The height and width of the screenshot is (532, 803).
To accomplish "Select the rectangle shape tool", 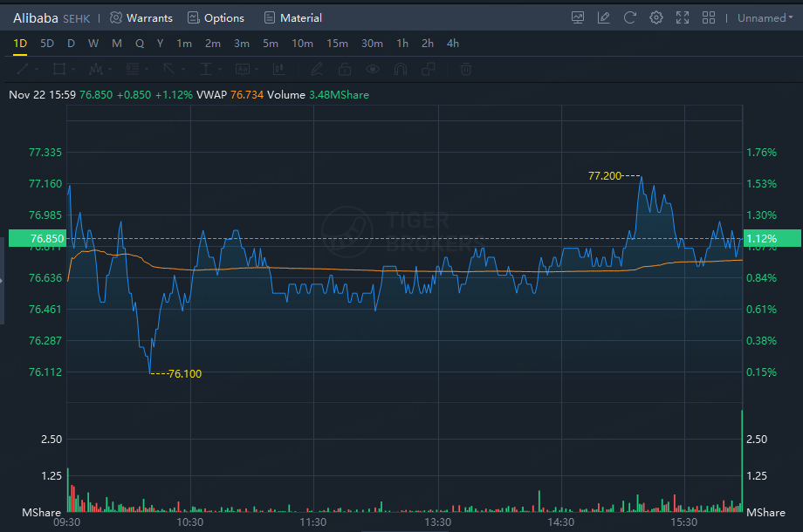I will point(59,69).
